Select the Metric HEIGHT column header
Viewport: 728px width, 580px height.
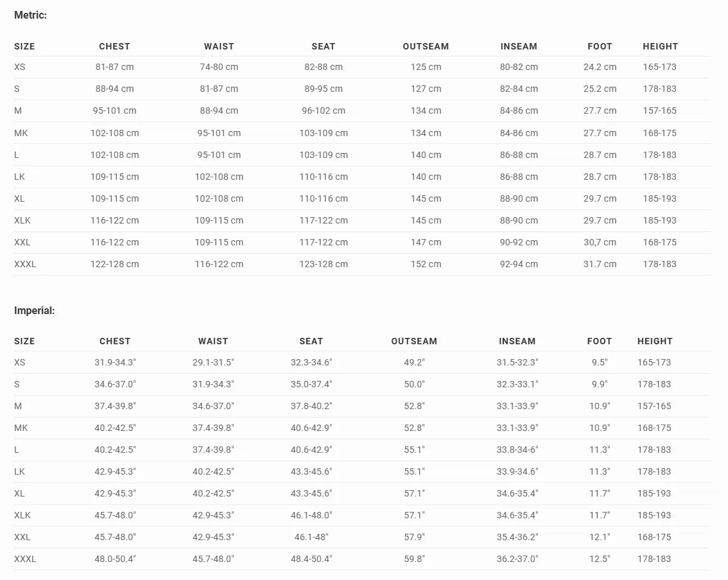pyautogui.click(x=660, y=46)
